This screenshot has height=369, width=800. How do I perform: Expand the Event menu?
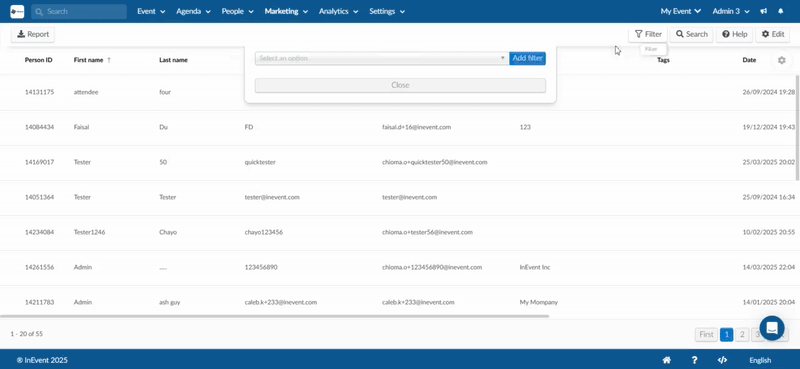(x=151, y=11)
